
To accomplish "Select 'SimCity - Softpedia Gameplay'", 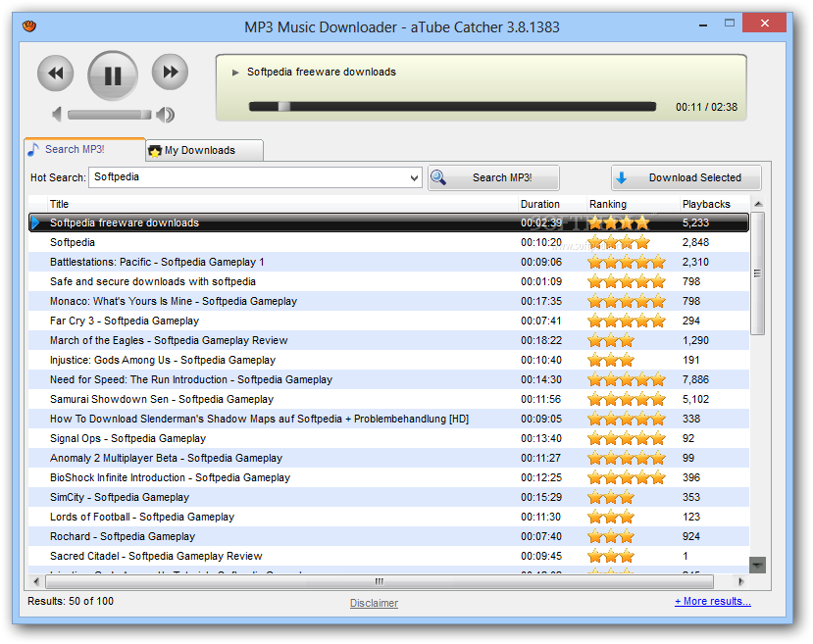I will click(389, 497).
